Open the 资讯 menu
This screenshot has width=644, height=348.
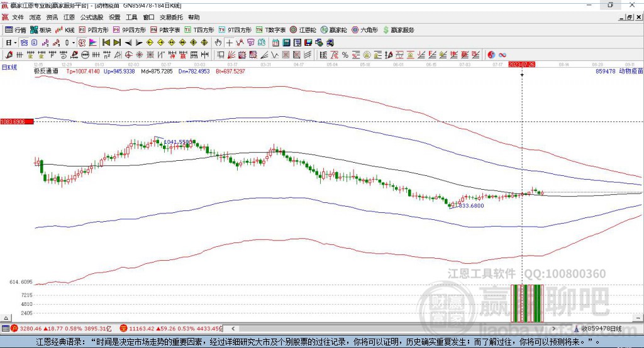coord(52,17)
